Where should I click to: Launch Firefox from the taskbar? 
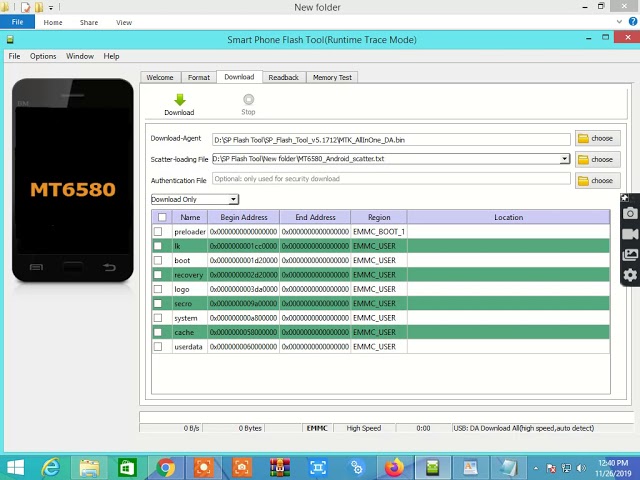(394, 468)
